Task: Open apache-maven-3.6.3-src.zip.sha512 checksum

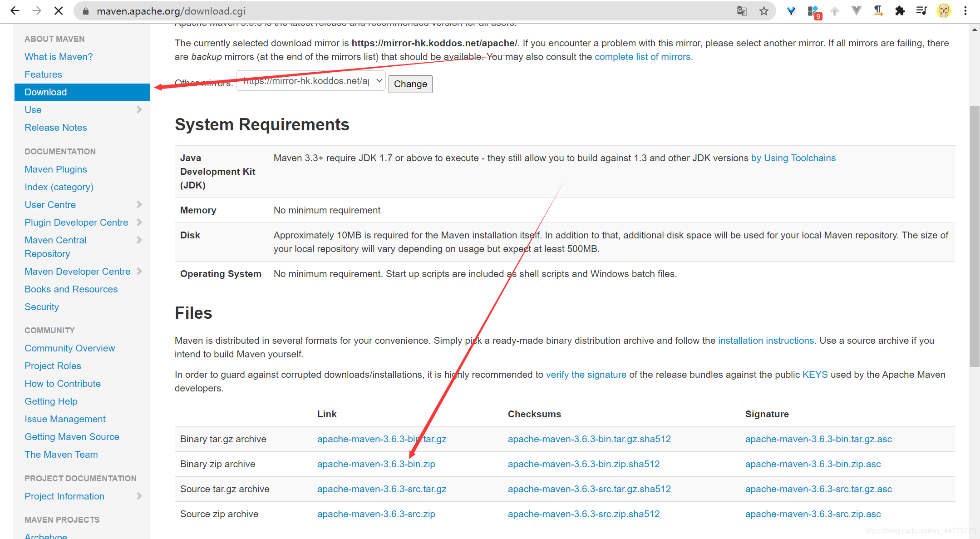Action: (584, 514)
